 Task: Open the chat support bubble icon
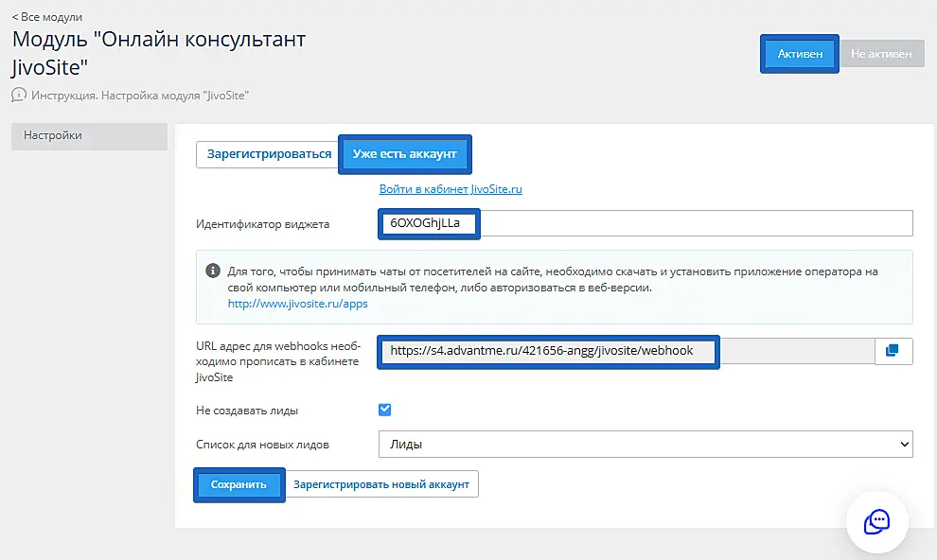point(876,521)
